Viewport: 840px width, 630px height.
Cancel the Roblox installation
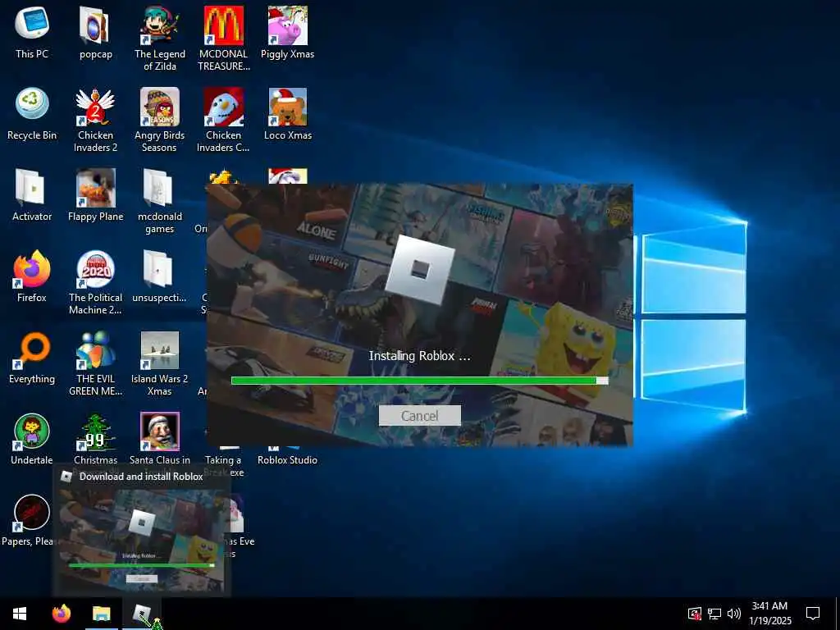coord(419,416)
